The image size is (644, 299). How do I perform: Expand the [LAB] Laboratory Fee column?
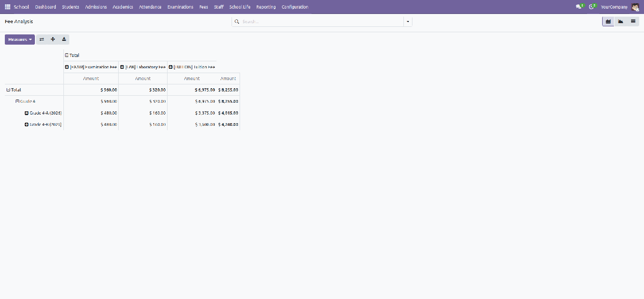click(x=142, y=67)
